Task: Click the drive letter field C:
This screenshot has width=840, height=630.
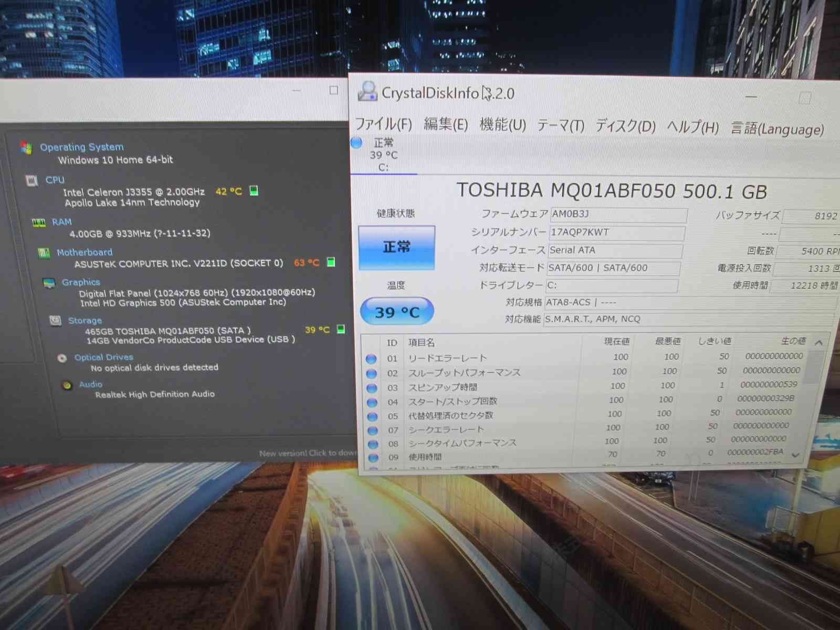Action: click(x=612, y=285)
